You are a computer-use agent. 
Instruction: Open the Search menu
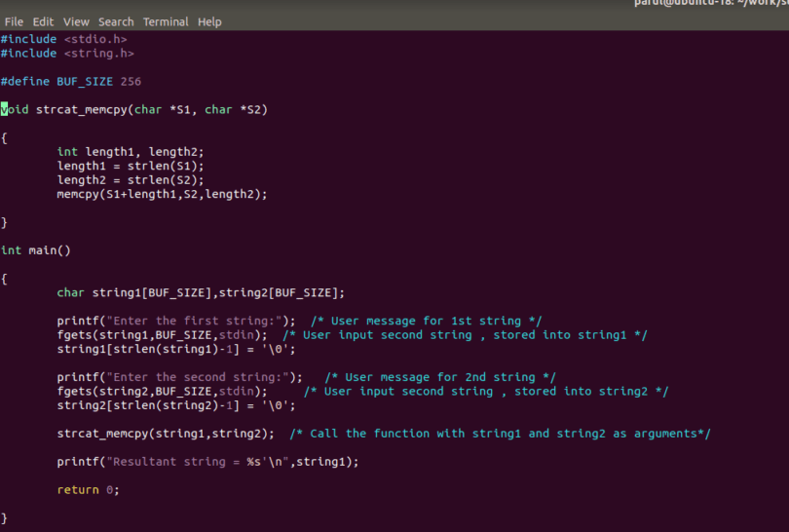point(116,21)
